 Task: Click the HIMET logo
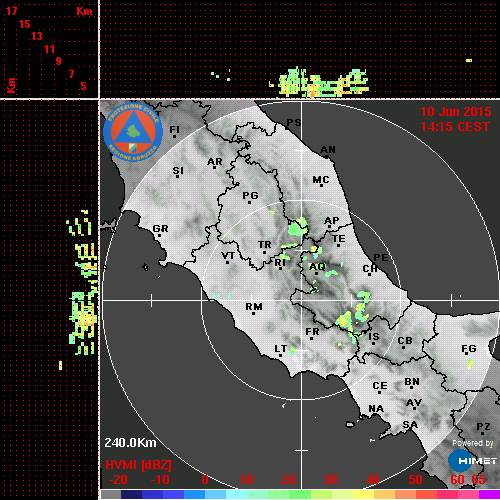[x=473, y=461]
